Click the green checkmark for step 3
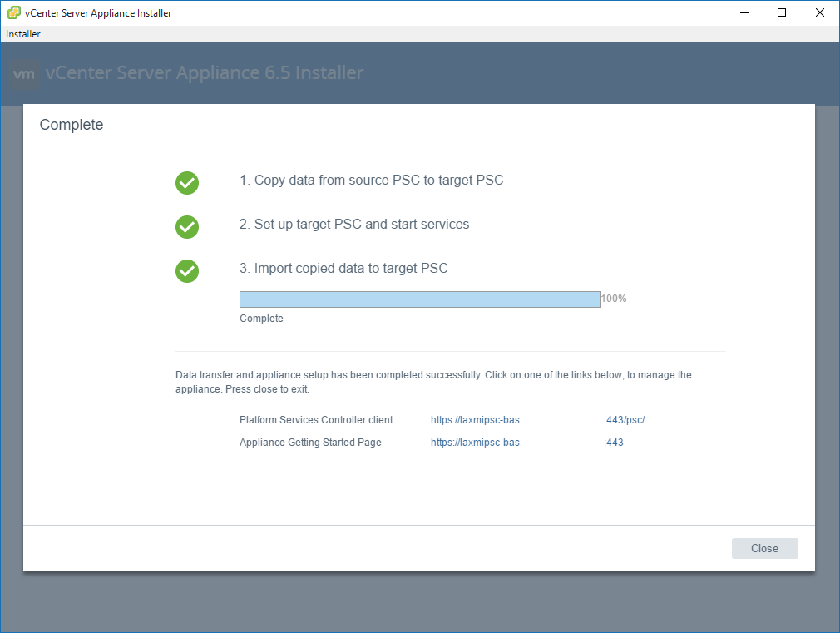 (x=187, y=271)
